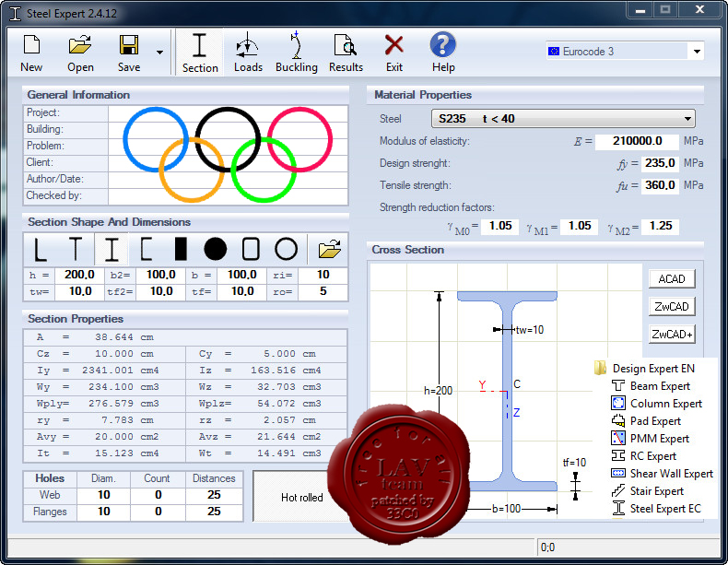Image resolution: width=728 pixels, height=565 pixels.
Task: Open the Design Expert EN folder
Action: (644, 368)
